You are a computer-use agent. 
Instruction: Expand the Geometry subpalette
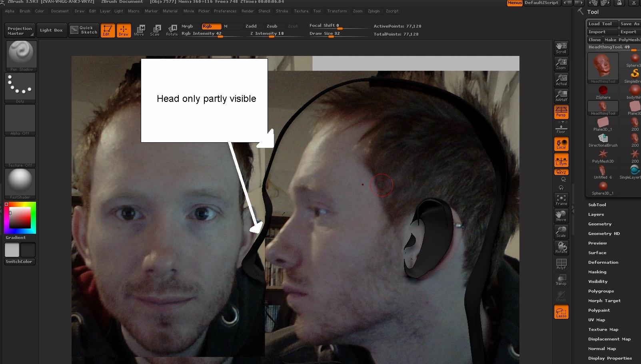600,224
